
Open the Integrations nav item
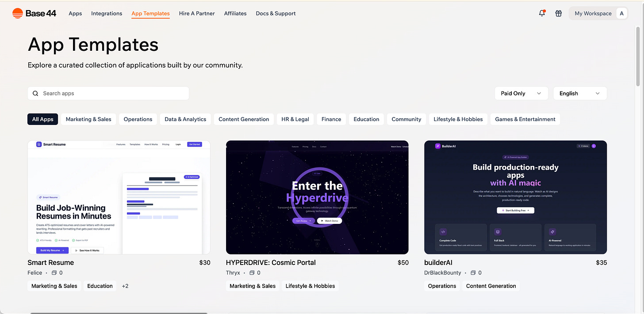pyautogui.click(x=107, y=13)
